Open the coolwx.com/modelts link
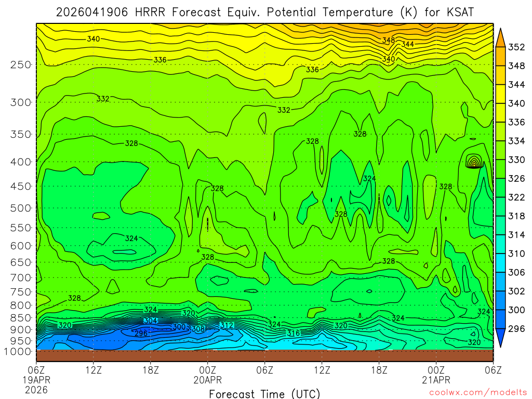Screen dimensions: 532x399 [478, 392]
